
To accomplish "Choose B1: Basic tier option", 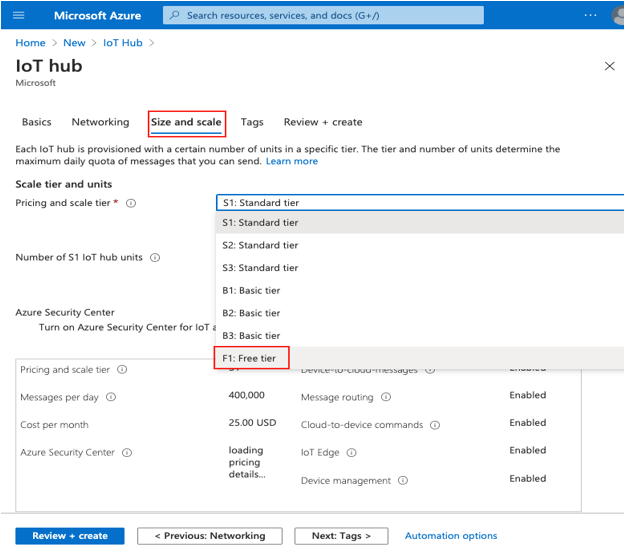I will 420,291.
